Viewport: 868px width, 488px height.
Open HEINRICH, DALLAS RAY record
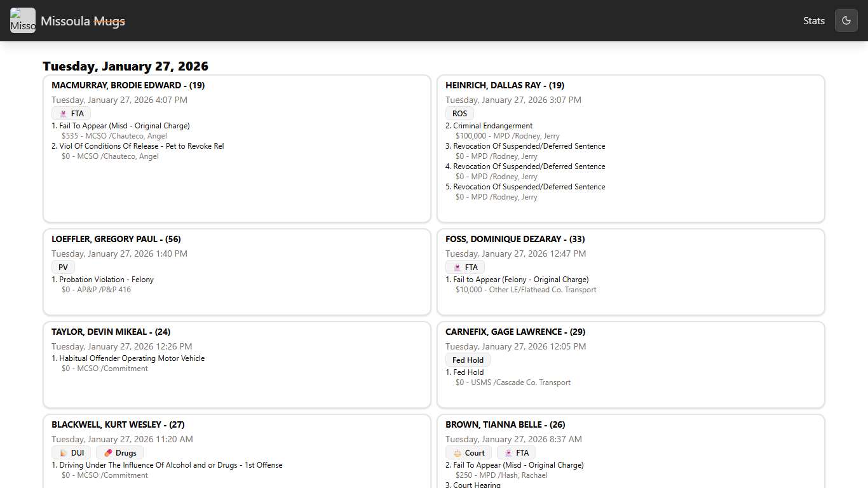(505, 85)
